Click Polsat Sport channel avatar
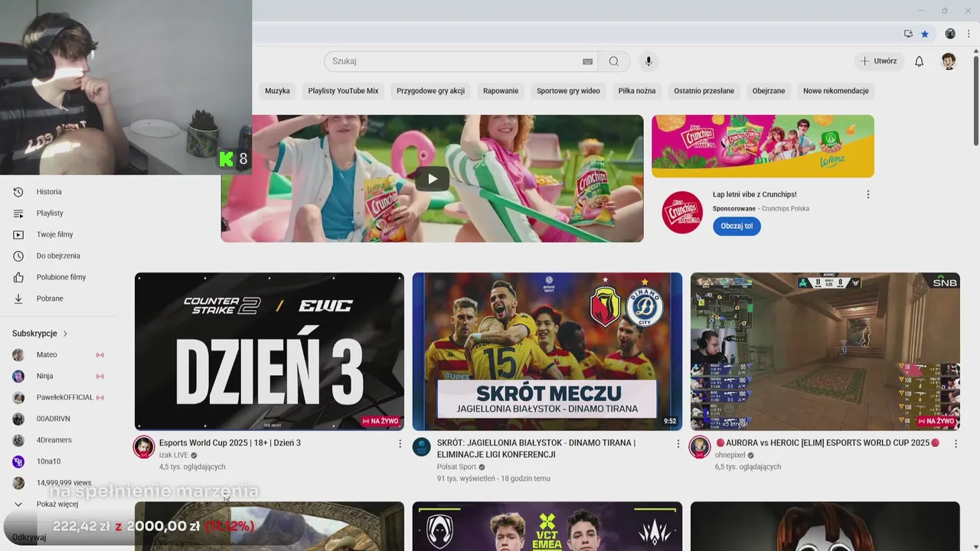This screenshot has height=551, width=980. (422, 447)
